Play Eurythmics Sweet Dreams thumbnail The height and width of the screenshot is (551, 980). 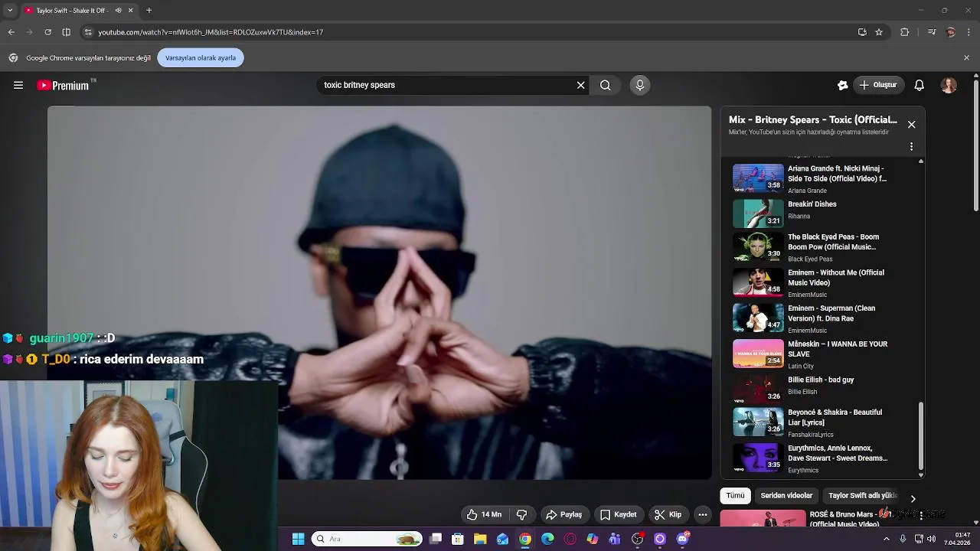point(758,458)
